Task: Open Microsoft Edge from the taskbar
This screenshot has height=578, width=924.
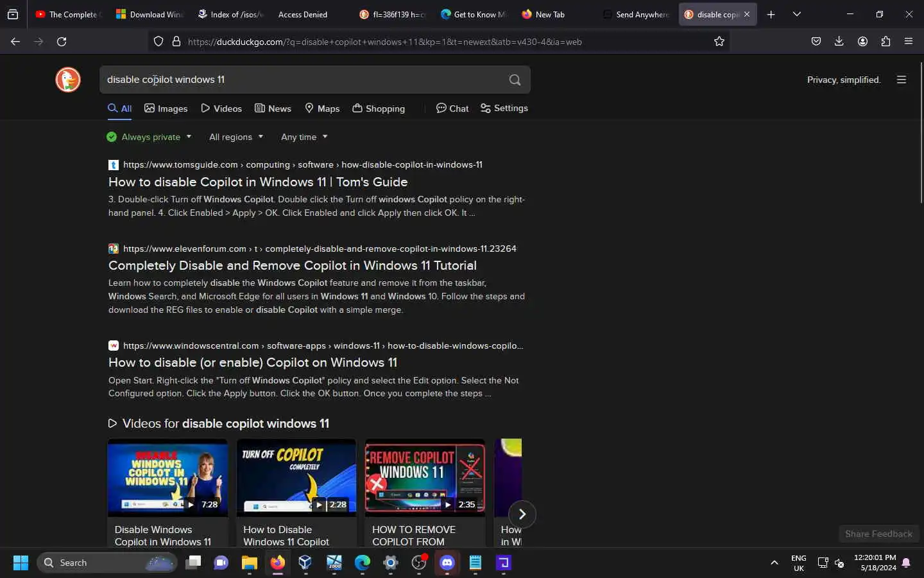Action: (x=363, y=563)
